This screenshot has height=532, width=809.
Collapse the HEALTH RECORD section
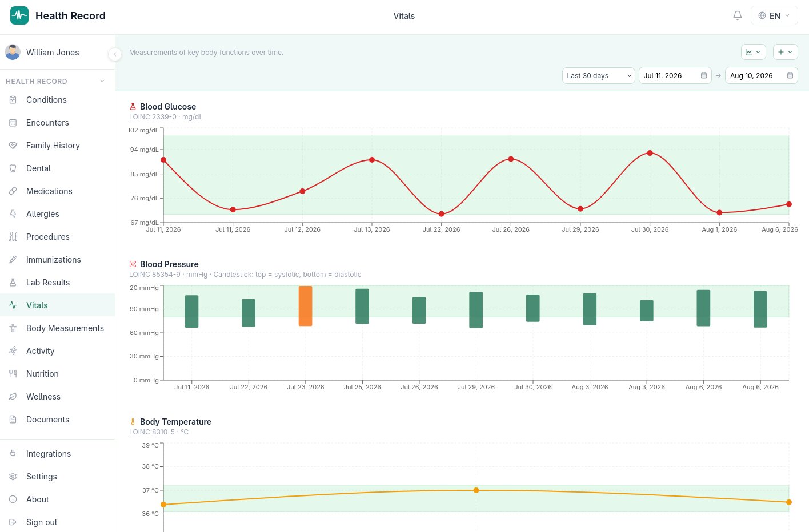coord(102,81)
